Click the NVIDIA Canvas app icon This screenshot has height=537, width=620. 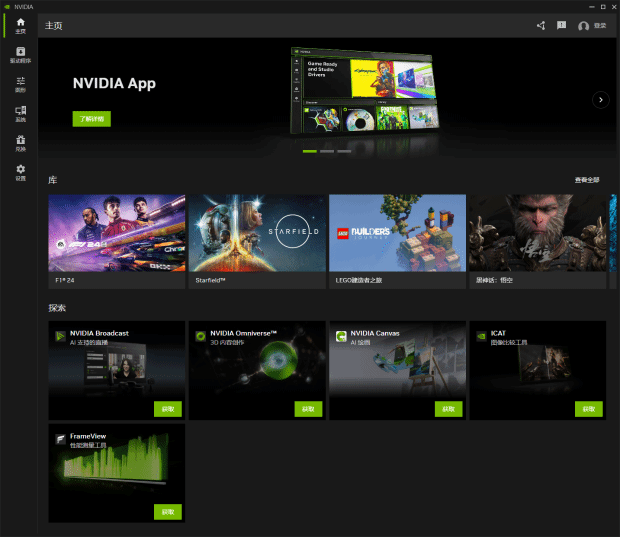pyautogui.click(x=341, y=337)
